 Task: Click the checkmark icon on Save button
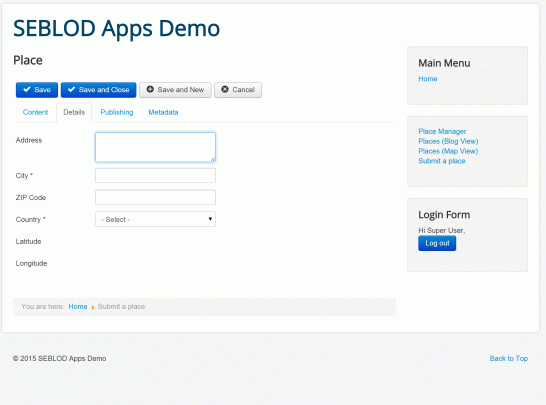tap(26, 89)
